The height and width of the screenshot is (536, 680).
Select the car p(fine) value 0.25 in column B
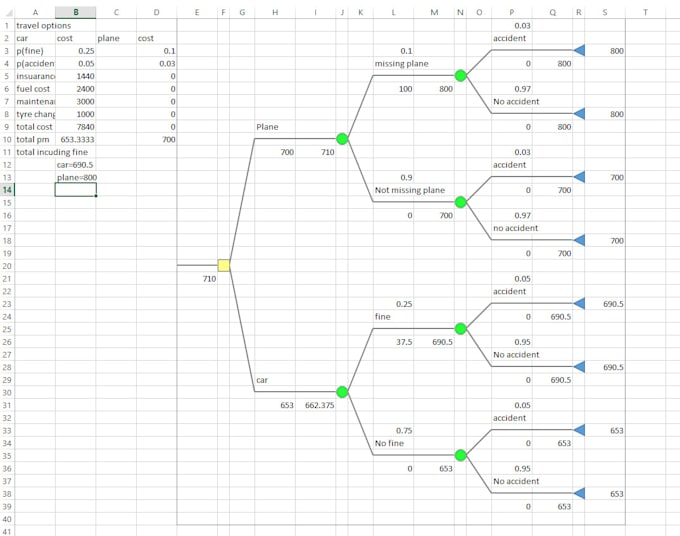point(86,51)
